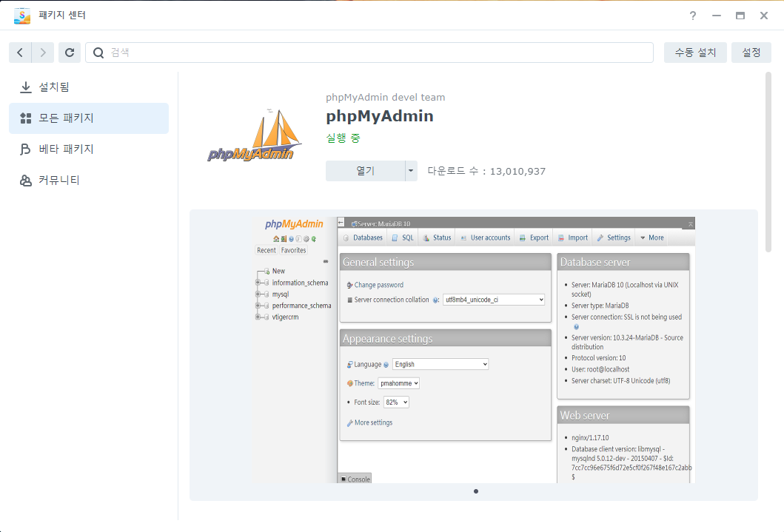The height and width of the screenshot is (532, 784).
Task: Go back to previous page
Action: [20, 53]
